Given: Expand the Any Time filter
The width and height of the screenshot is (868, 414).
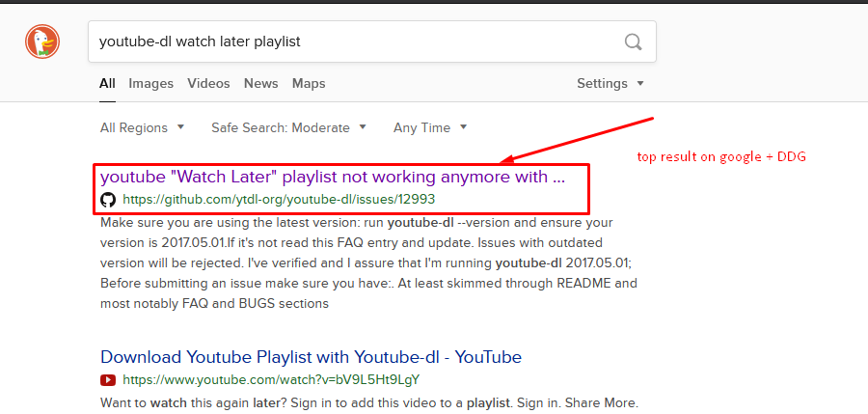Looking at the screenshot, I should point(430,128).
